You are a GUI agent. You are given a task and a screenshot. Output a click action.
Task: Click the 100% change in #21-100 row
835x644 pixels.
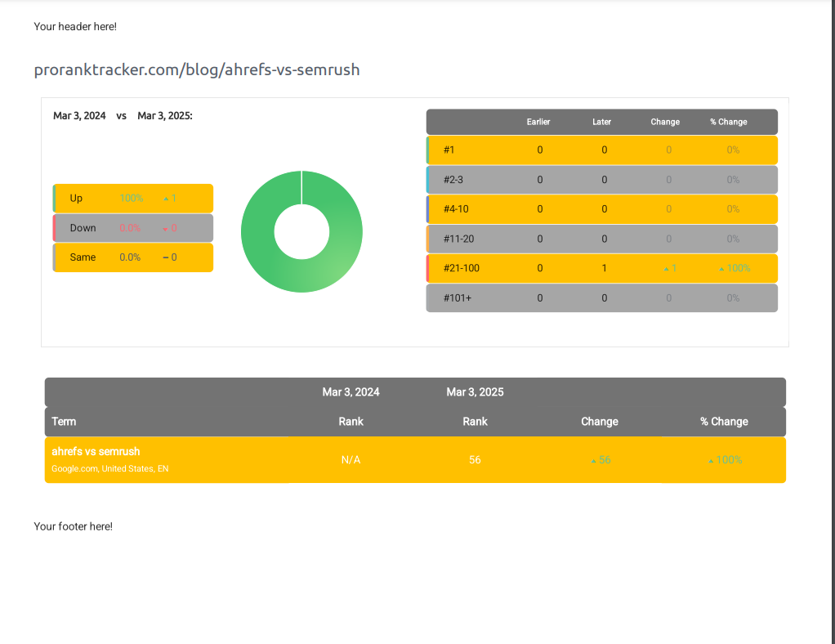(738, 268)
